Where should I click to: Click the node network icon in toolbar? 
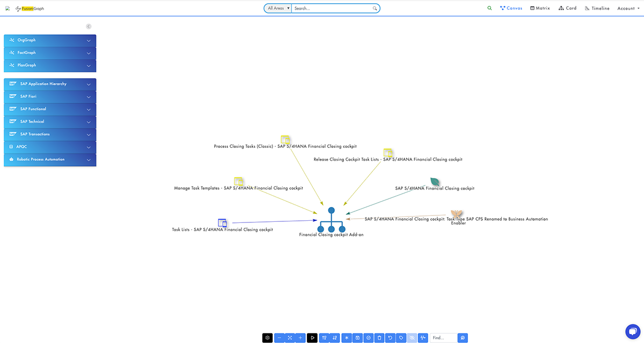tap(423, 338)
